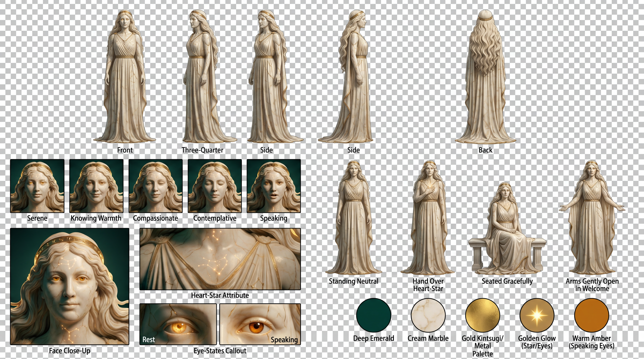Image resolution: width=644 pixels, height=359 pixels.
Task: Click the 'Deep Emerald' label text
Action: click(x=373, y=338)
